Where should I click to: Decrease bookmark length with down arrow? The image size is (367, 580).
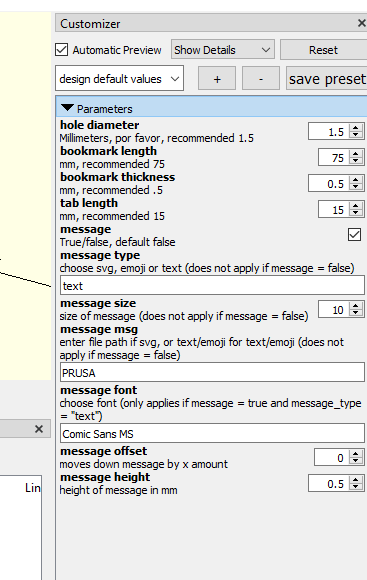(356, 161)
